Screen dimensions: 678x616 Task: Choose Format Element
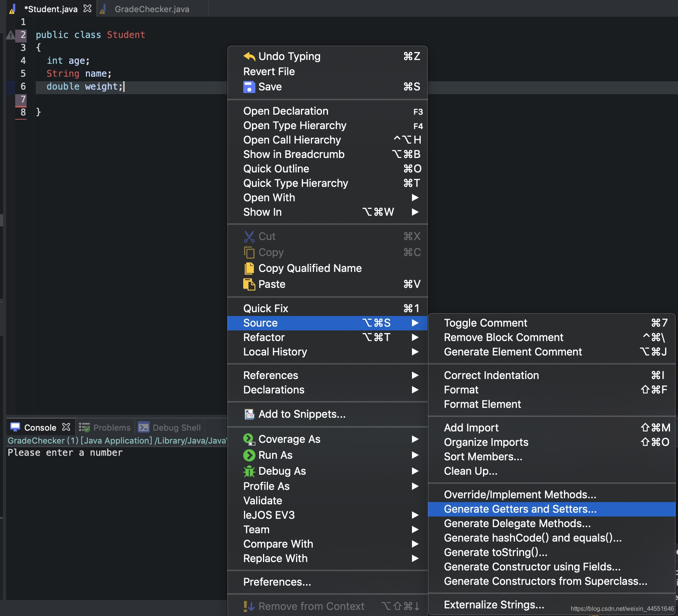click(x=551, y=404)
